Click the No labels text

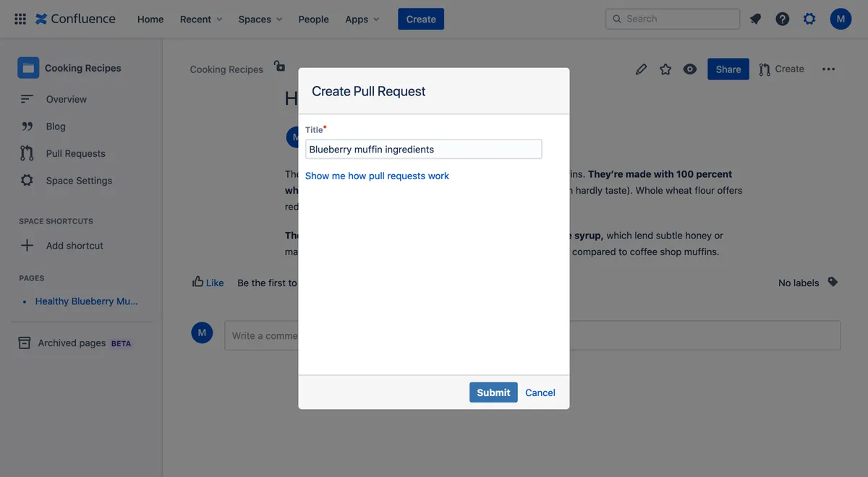(799, 283)
